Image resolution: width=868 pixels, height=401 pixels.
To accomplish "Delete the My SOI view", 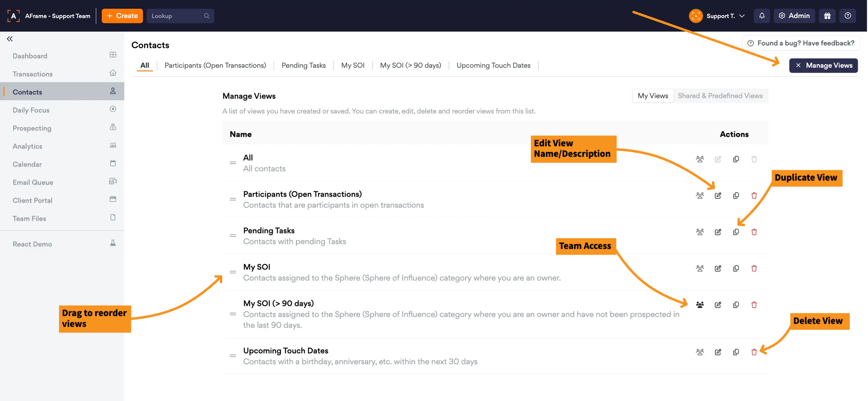I will [754, 268].
